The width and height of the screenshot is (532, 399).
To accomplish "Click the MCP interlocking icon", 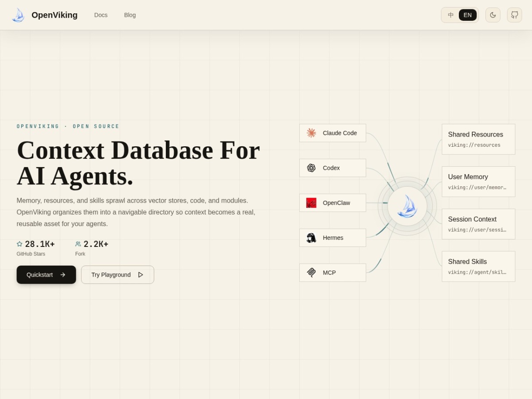I will coord(311,273).
